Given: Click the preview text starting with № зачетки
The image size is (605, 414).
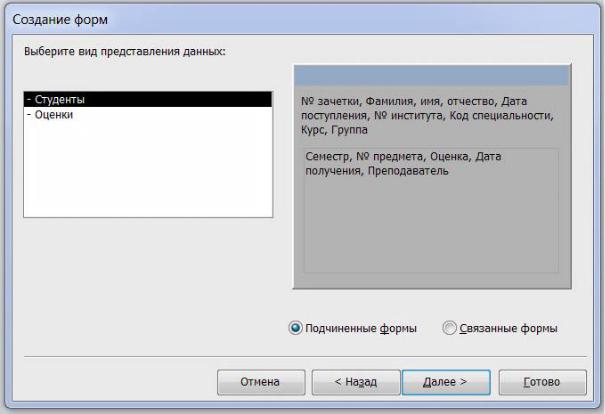Looking at the screenshot, I should tap(427, 115).
